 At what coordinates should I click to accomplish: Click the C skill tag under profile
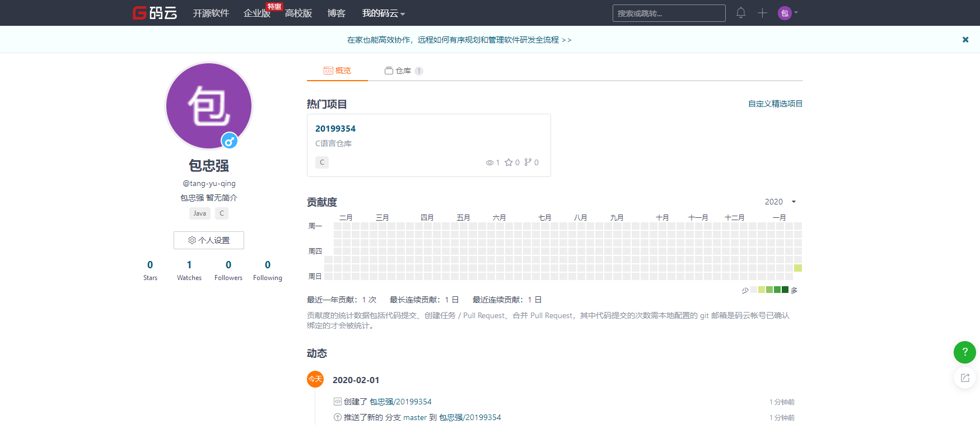[222, 213]
